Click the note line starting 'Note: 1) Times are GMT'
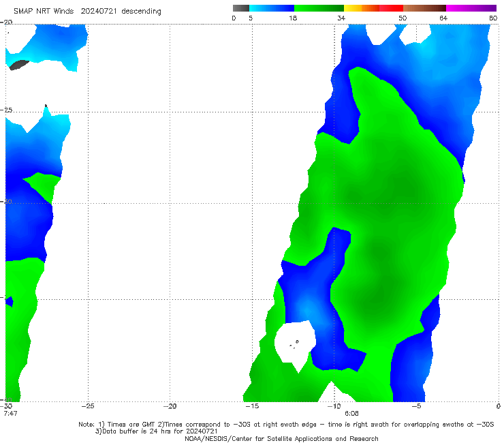The width and height of the screenshot is (504, 443). pyautogui.click(x=286, y=425)
